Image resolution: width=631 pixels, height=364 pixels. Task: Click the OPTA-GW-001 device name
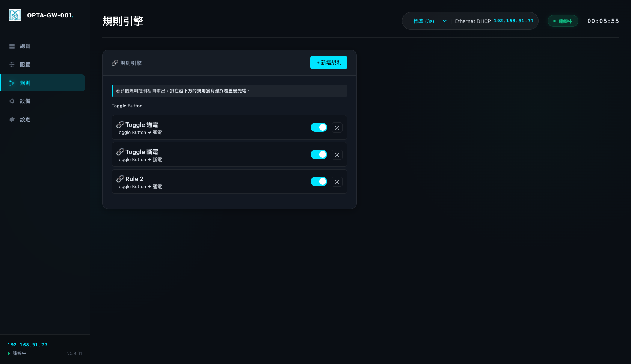click(50, 15)
